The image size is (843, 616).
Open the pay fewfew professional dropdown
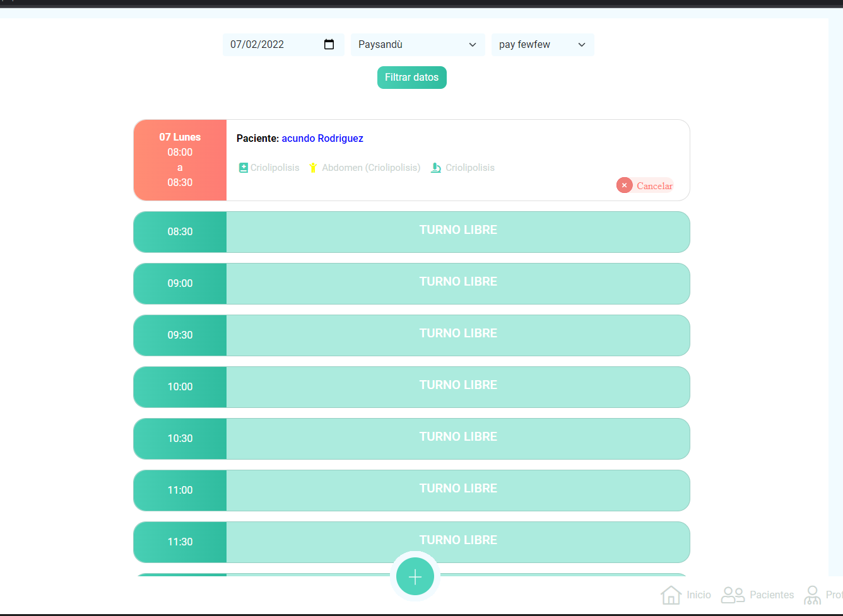pos(543,45)
